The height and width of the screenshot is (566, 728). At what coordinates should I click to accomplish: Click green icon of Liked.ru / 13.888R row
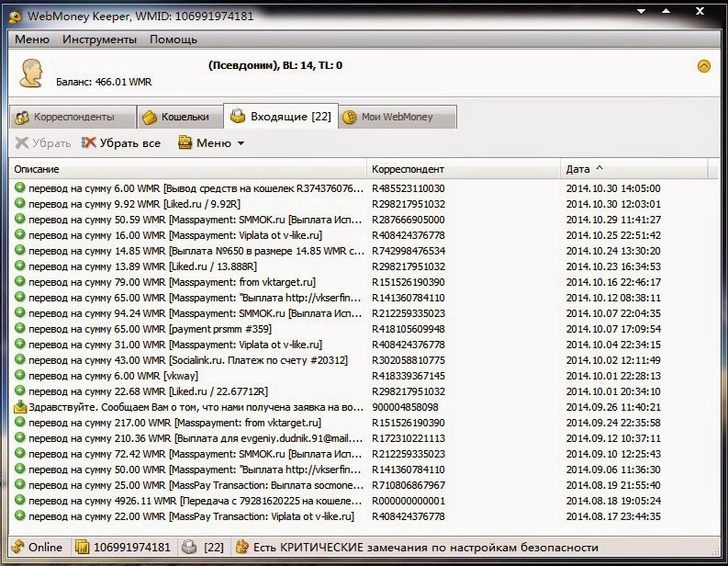[19, 266]
